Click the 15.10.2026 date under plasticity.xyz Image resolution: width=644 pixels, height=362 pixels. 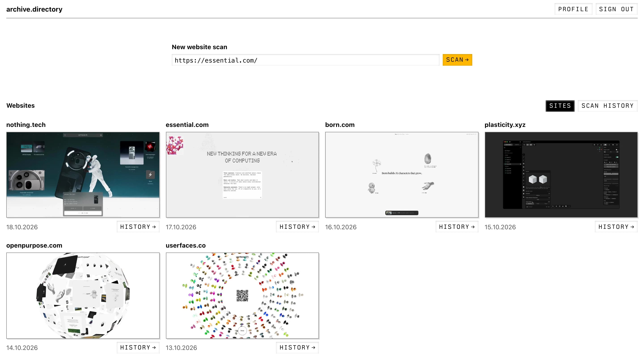pyautogui.click(x=500, y=227)
